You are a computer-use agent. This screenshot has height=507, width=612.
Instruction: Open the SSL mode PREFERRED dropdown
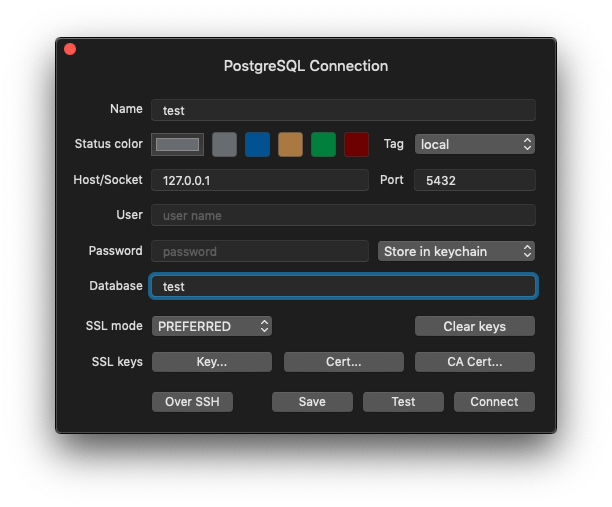[211, 326]
